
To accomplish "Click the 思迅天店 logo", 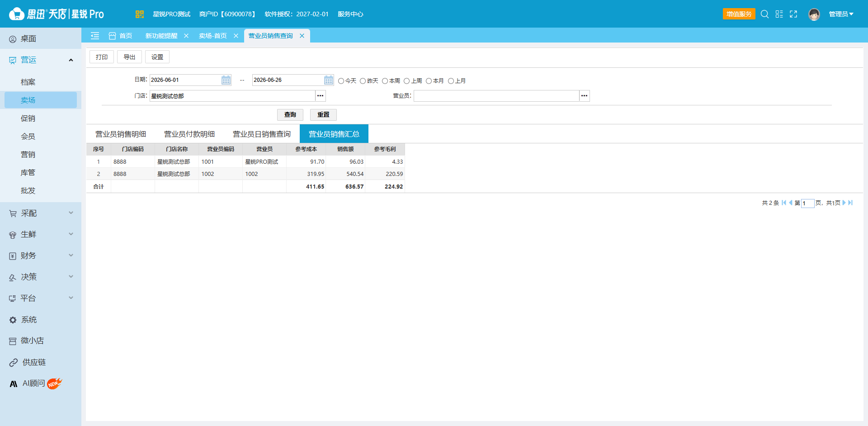I will (x=57, y=14).
